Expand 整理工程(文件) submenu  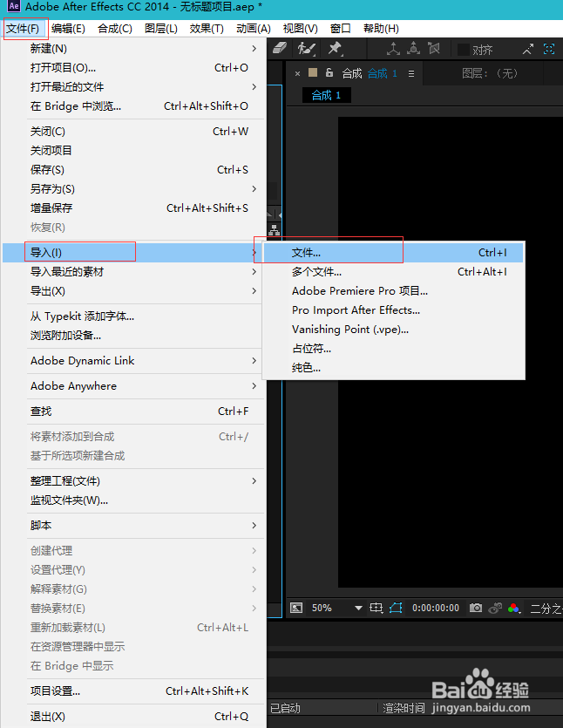click(x=133, y=481)
